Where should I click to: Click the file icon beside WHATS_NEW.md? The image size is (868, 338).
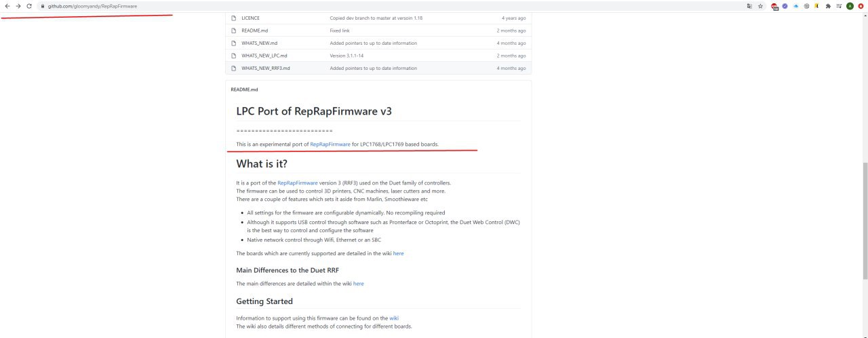coord(233,43)
